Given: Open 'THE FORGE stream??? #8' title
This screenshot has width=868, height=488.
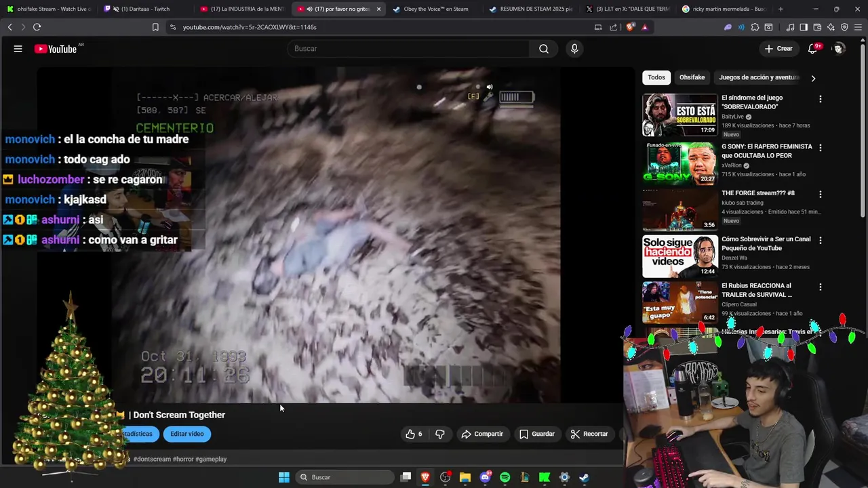Looking at the screenshot, I should 758,193.
